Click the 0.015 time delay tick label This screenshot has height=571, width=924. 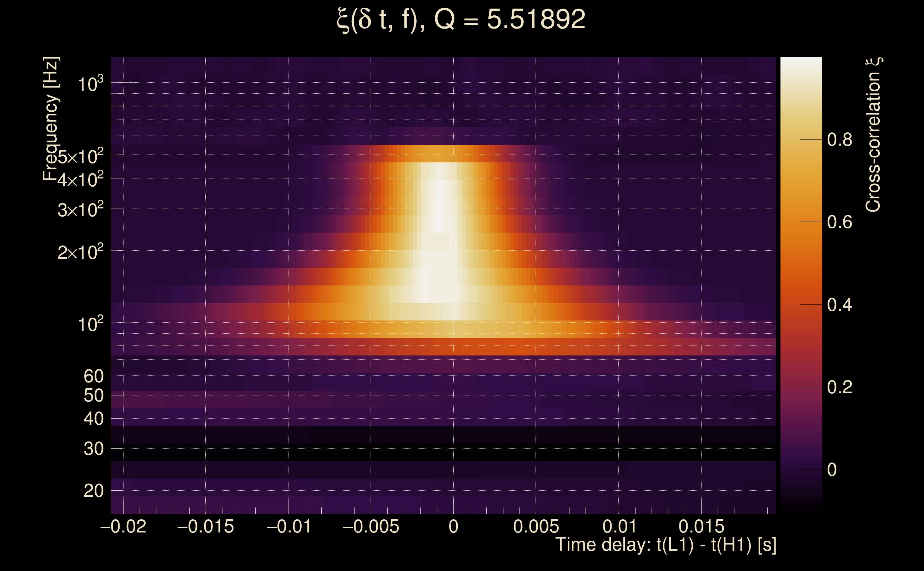(x=701, y=526)
